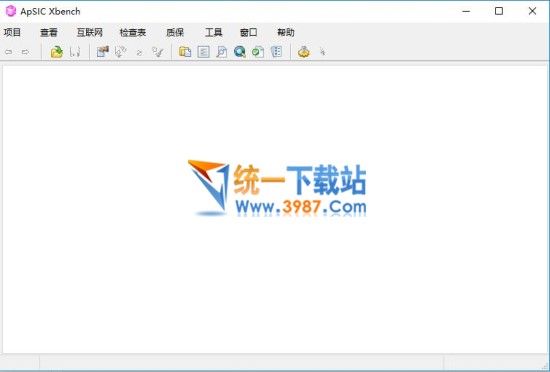Open the 窗口 menu
This screenshot has width=550, height=372.
pos(249,33)
